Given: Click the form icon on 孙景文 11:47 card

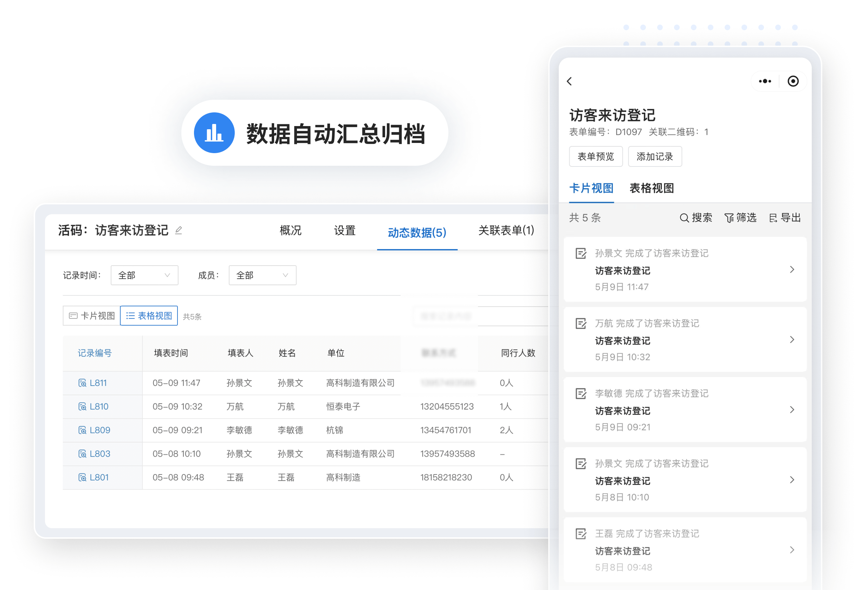Looking at the screenshot, I should pyautogui.click(x=581, y=254).
